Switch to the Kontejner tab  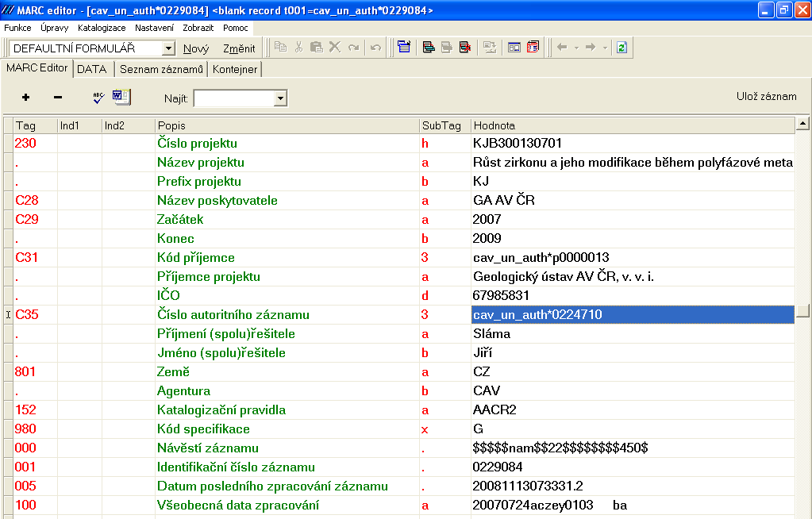click(235, 69)
